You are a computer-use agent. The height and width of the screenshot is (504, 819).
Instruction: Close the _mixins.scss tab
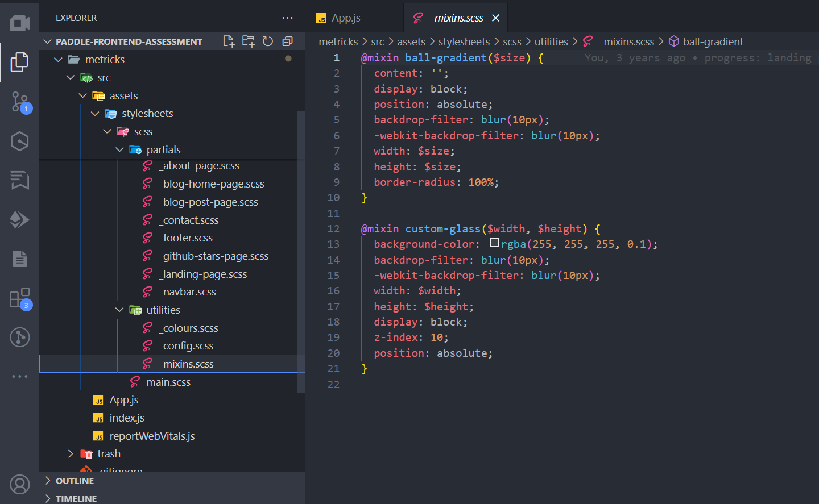point(495,18)
